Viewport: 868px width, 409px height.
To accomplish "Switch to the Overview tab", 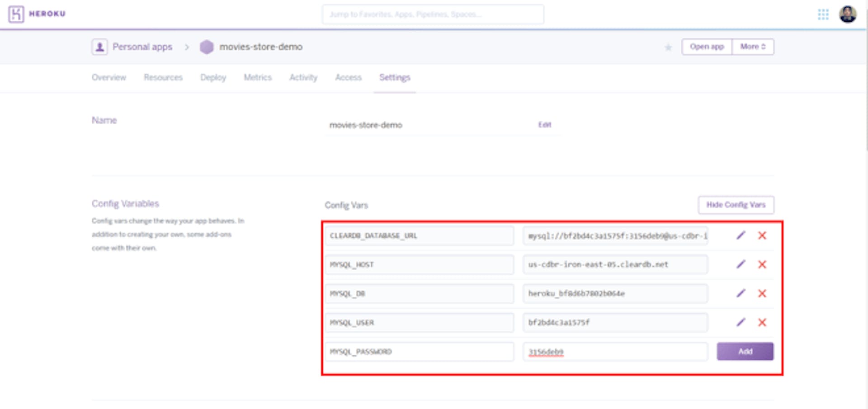I will (x=109, y=77).
